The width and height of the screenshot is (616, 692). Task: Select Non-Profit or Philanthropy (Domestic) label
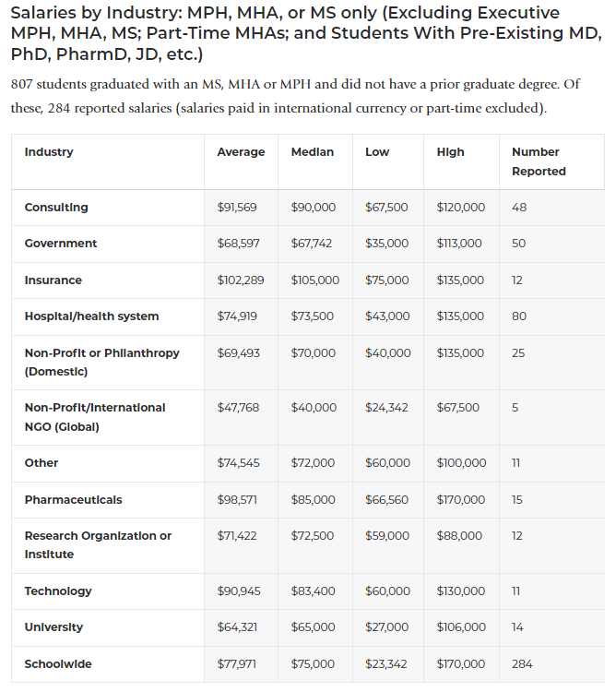click(101, 362)
